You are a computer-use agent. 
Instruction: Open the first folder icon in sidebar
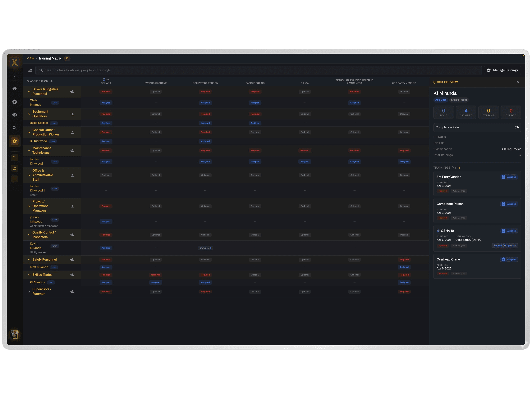(x=15, y=158)
